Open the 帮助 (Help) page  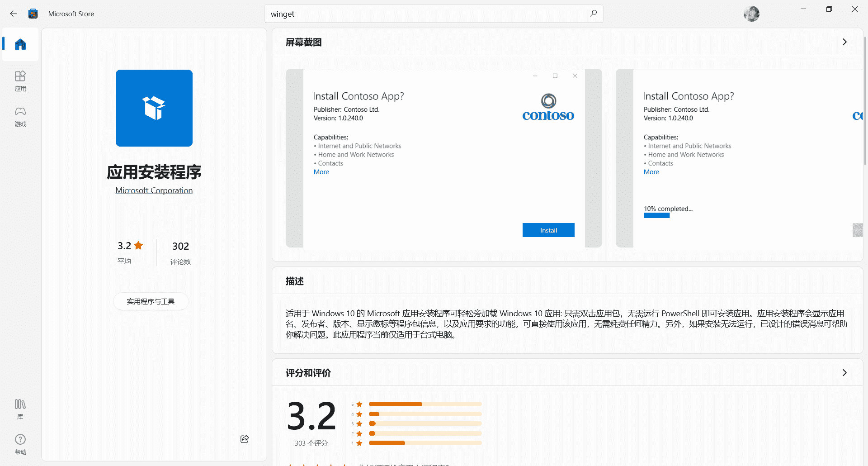tap(20, 444)
